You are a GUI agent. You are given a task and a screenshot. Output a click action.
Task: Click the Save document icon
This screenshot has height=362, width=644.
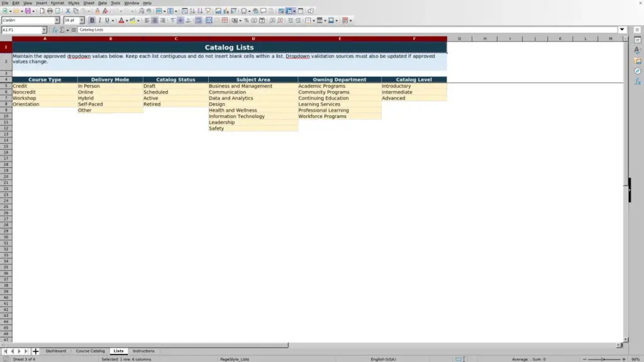28,11
